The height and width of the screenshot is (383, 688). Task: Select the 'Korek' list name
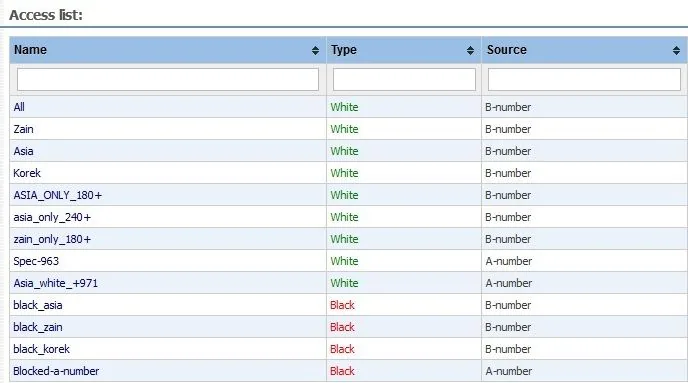tap(27, 173)
